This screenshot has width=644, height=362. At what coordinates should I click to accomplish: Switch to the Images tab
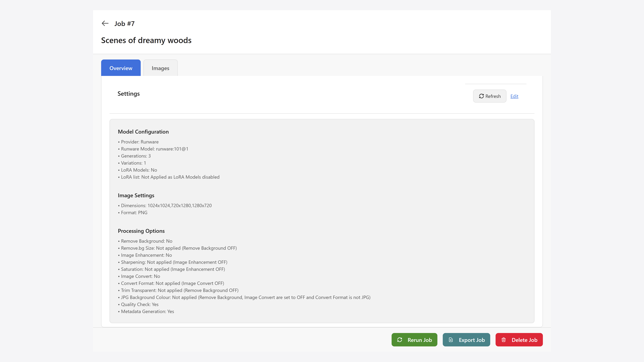point(160,68)
